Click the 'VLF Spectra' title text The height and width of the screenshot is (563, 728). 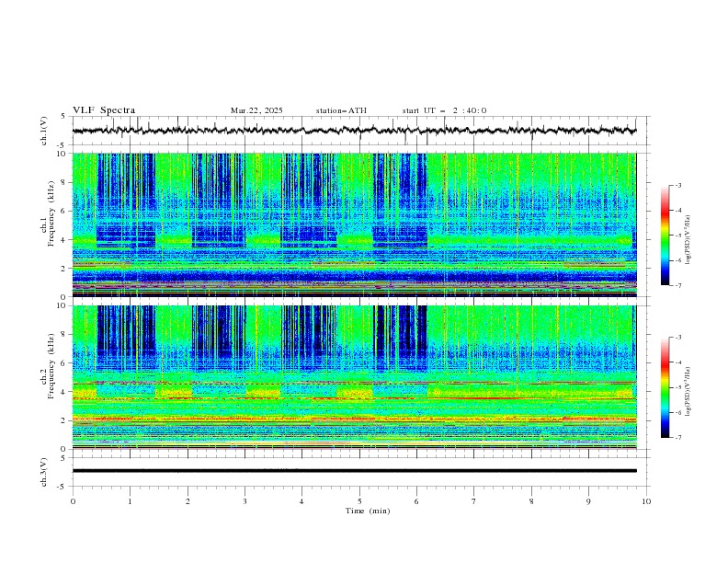(104, 110)
